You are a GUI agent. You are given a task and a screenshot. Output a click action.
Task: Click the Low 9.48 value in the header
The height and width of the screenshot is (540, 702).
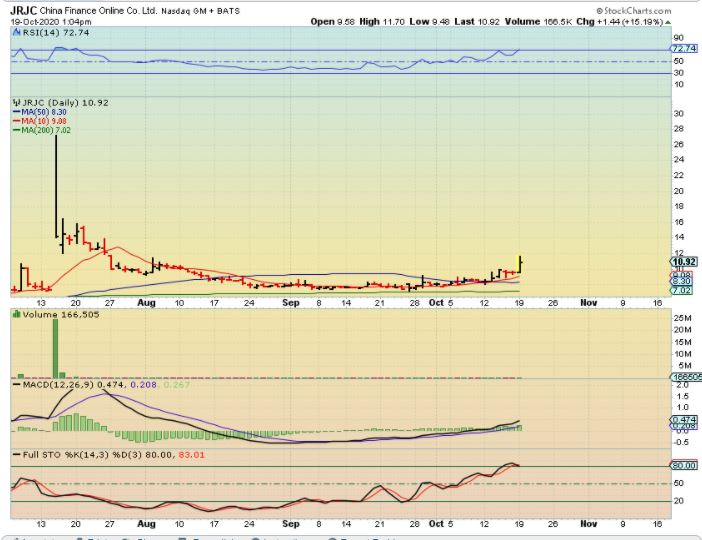[x=429, y=21]
